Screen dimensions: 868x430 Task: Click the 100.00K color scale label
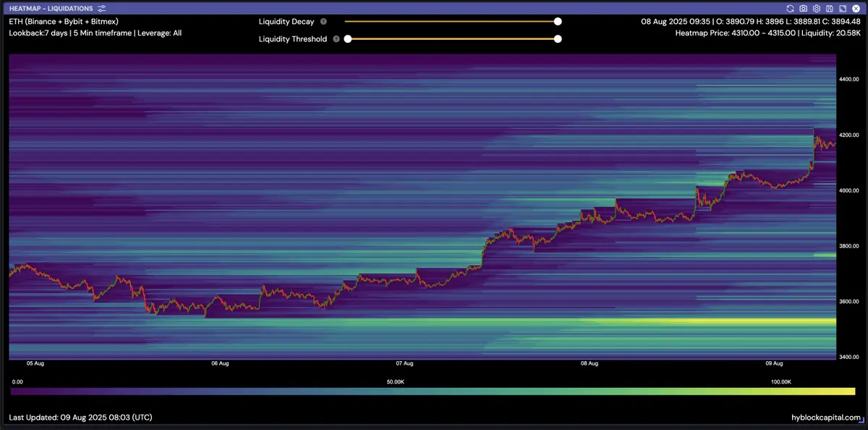point(781,381)
